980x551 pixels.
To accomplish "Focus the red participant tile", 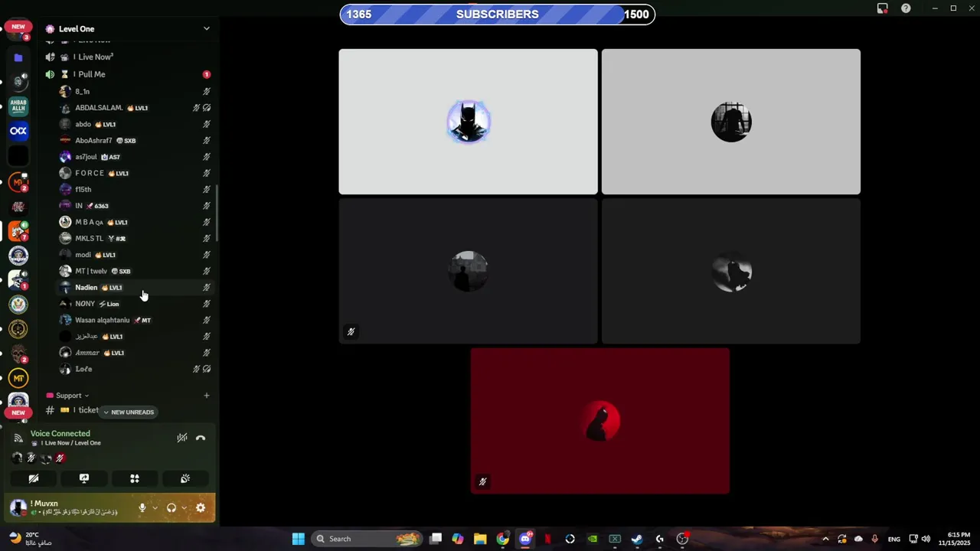I will click(x=600, y=421).
